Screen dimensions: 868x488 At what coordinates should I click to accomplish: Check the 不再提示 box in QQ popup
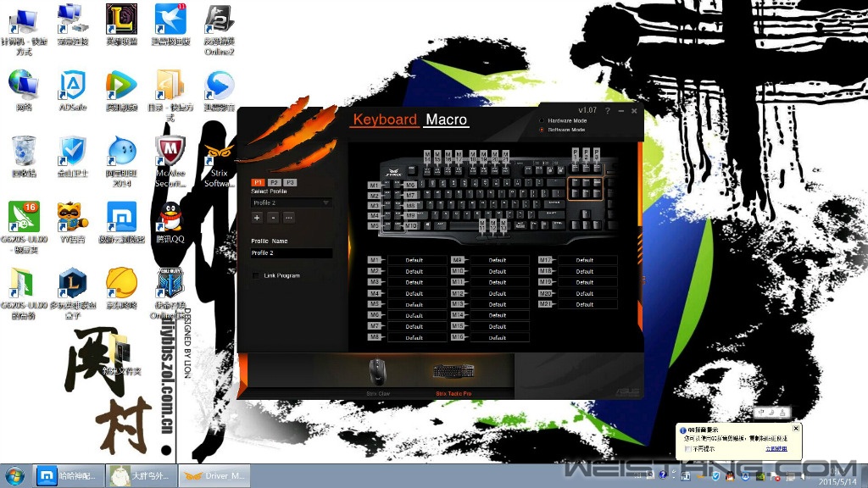tap(687, 449)
